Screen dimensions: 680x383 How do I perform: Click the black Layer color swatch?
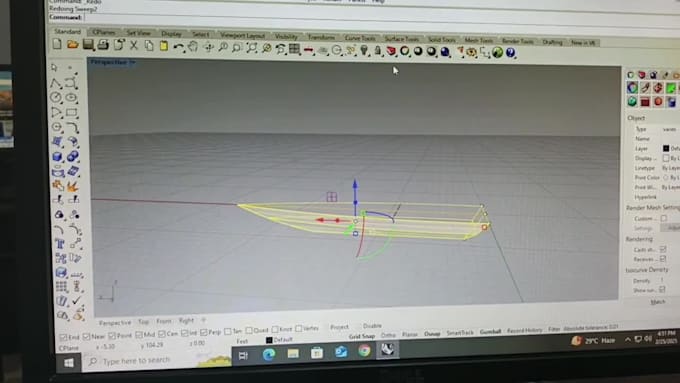(666, 148)
